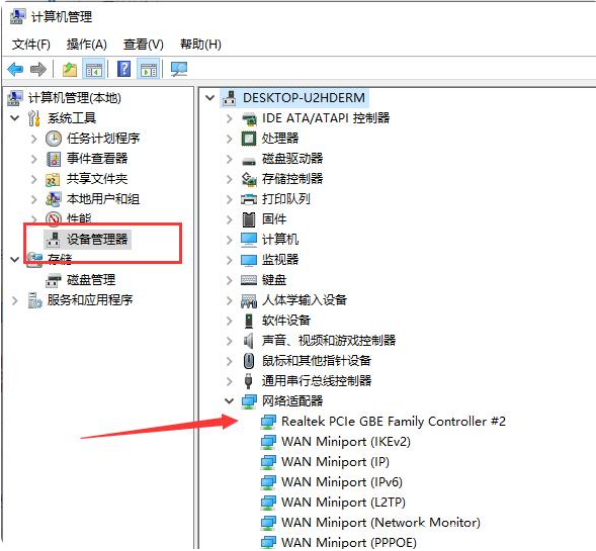Select Realtek PCIe GBE Family Controller #2

393,421
